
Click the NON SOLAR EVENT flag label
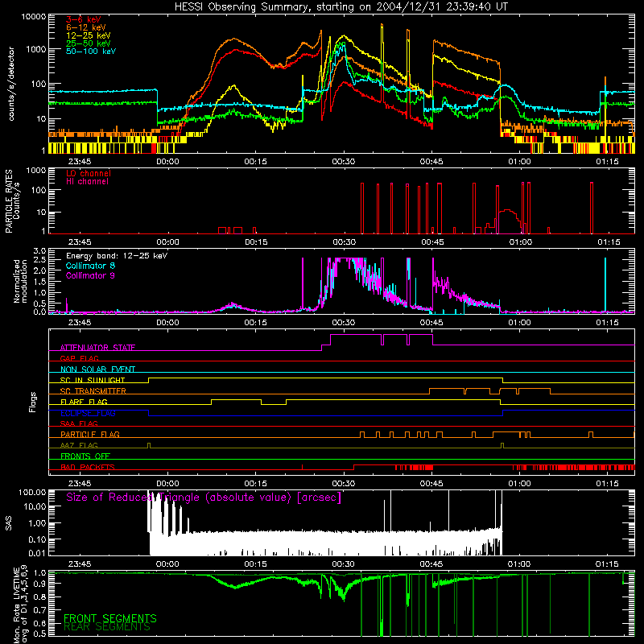click(97, 369)
